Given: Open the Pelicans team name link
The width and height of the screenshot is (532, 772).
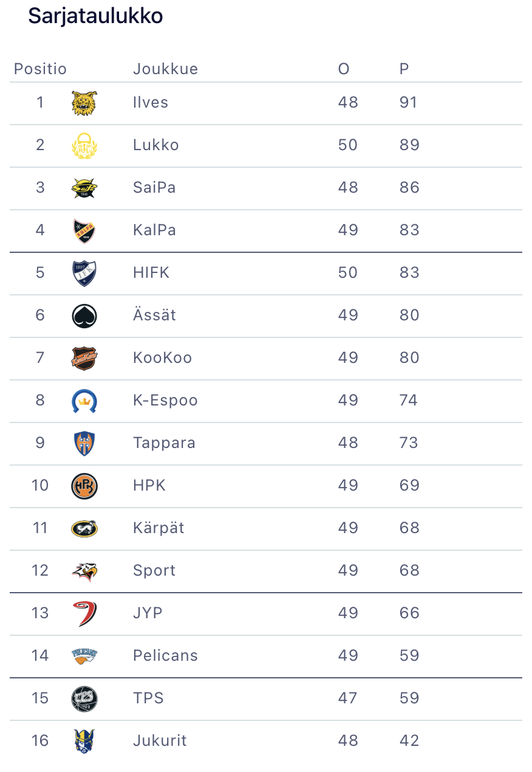Looking at the screenshot, I should pyautogui.click(x=165, y=656).
